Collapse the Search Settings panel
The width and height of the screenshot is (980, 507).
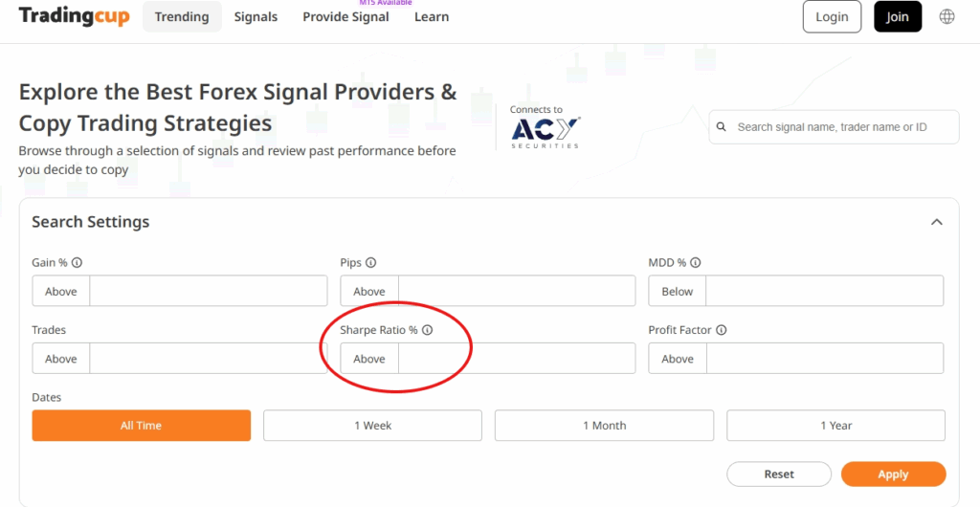pyautogui.click(x=937, y=222)
